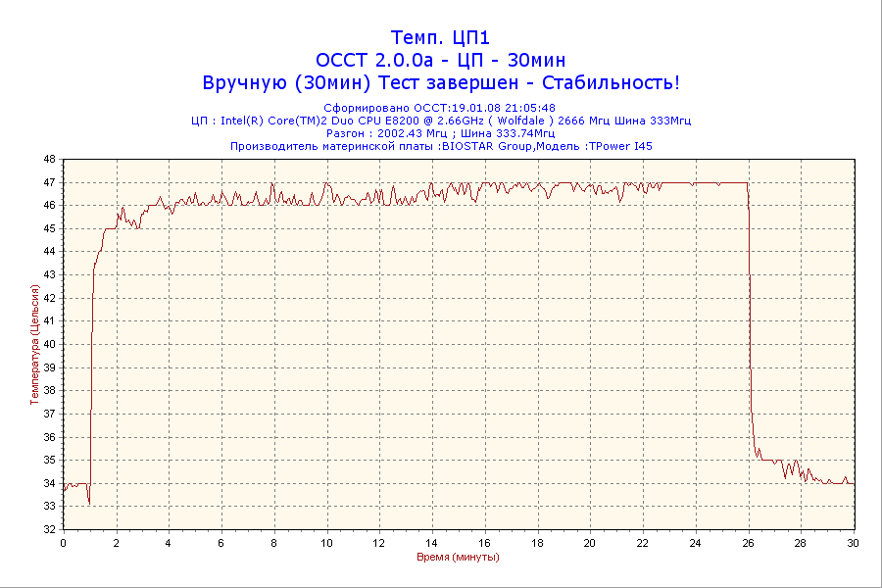The width and height of the screenshot is (882, 588).
Task: Click the 32 tick on the temperature axis
Action: (x=50, y=529)
